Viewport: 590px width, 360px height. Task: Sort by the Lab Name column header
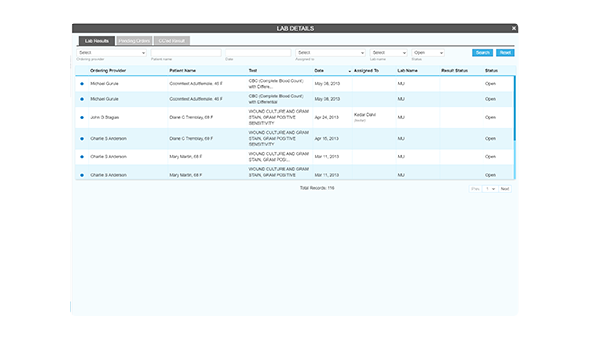(408, 70)
